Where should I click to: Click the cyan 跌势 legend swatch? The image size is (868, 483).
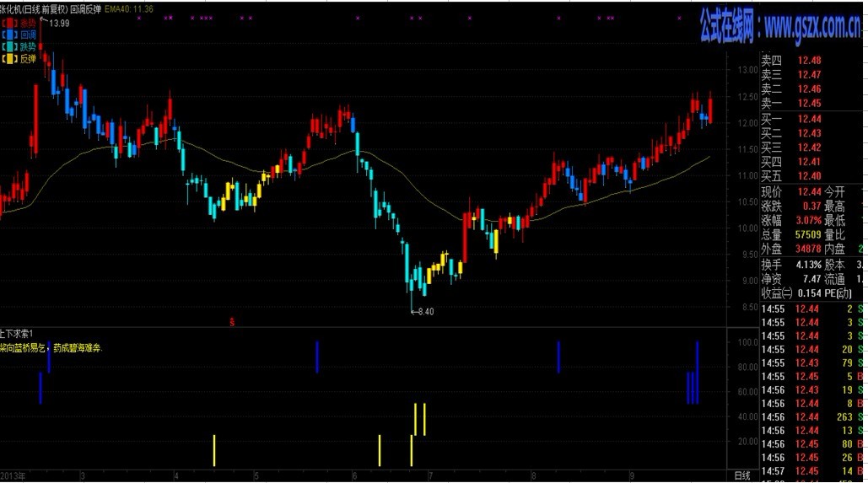(10, 46)
